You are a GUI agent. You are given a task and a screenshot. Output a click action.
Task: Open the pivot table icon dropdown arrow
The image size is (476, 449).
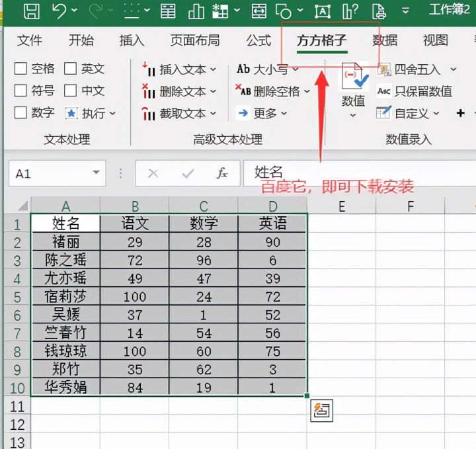click(237, 11)
